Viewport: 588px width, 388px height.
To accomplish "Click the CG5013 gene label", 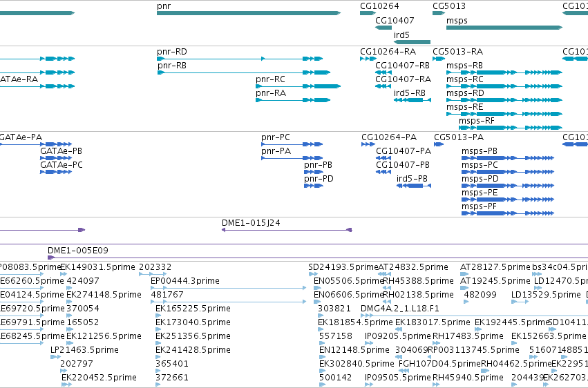I will click(449, 6).
